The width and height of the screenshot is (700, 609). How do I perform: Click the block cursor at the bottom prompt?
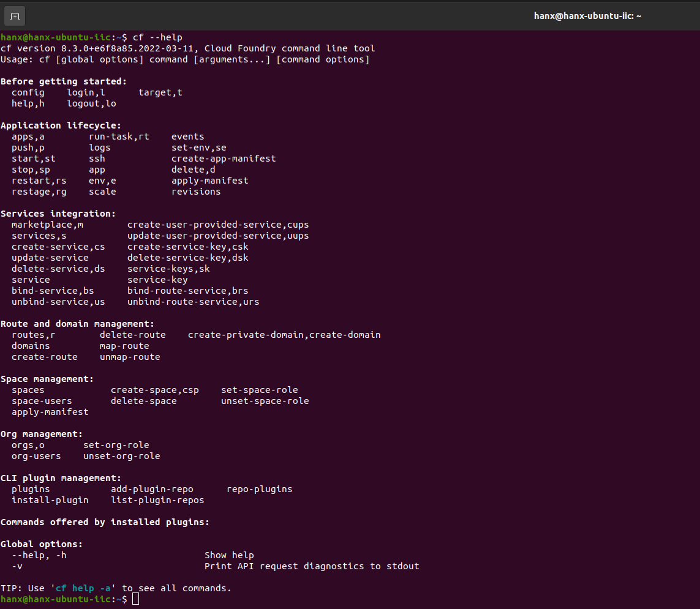coord(135,599)
